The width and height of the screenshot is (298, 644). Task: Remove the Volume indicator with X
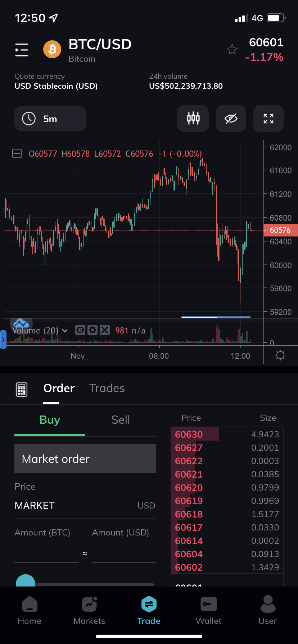105,330
